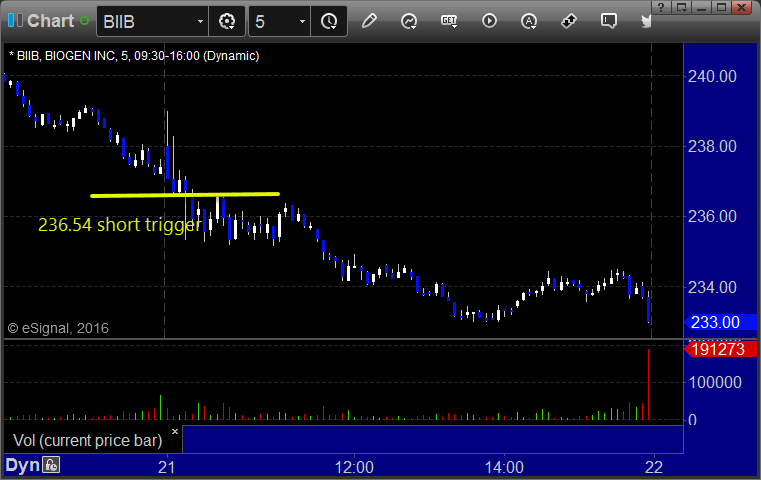Screen dimensions: 761x480
Task: Click the 233.00 current price marker
Action: click(721, 322)
